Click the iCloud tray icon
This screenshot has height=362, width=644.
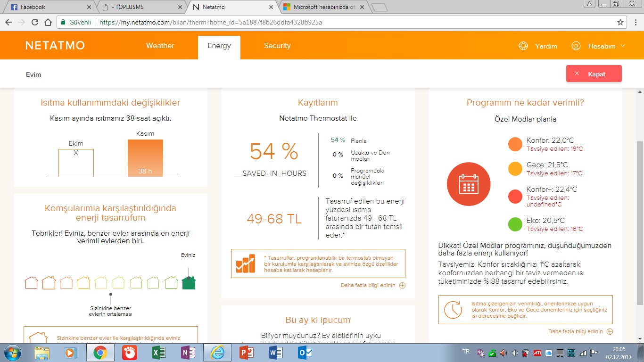click(x=548, y=353)
